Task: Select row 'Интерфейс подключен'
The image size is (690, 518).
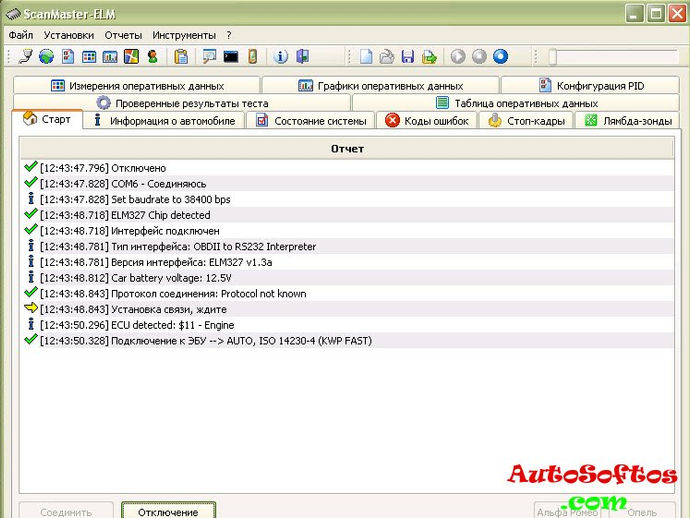Action: (x=347, y=231)
